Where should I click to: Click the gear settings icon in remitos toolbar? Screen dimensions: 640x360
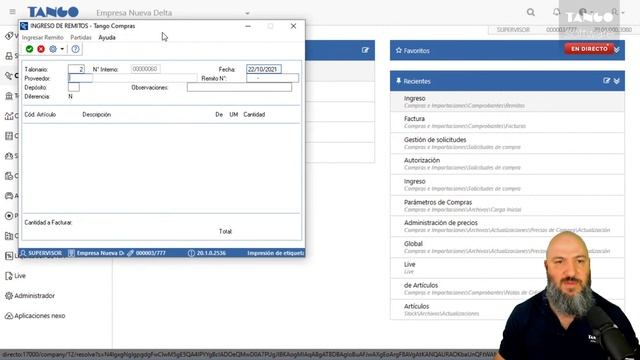point(53,49)
